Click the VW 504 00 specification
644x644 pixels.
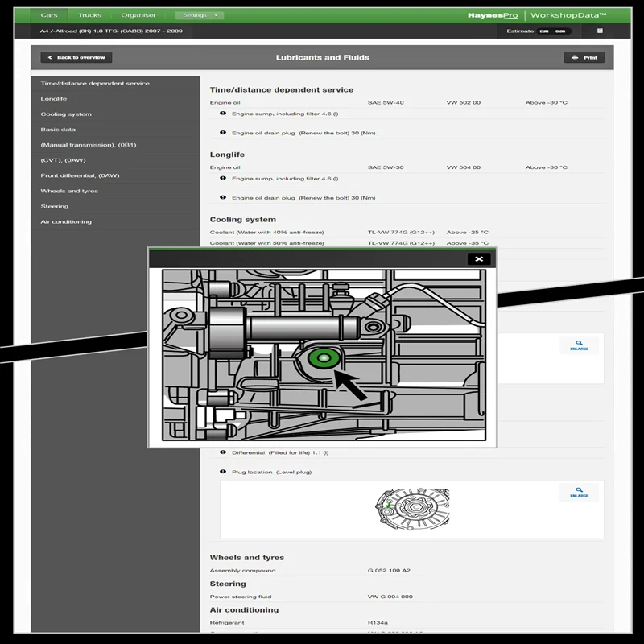coord(464,167)
